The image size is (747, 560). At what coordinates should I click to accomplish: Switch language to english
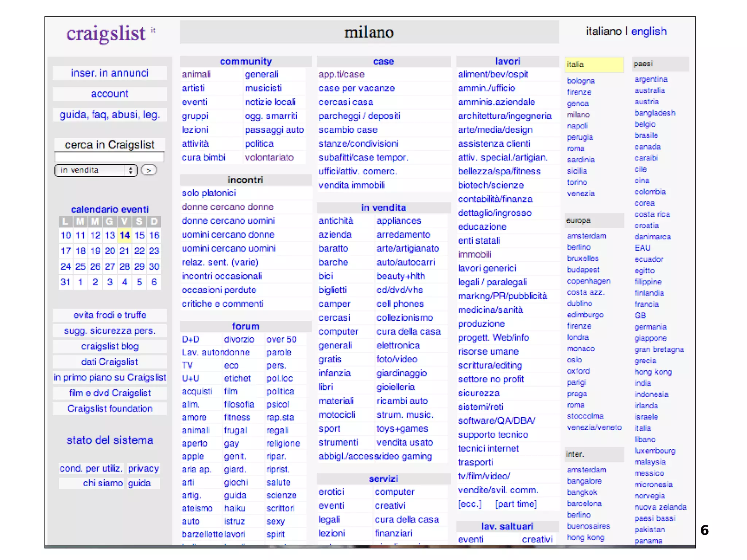(x=649, y=31)
